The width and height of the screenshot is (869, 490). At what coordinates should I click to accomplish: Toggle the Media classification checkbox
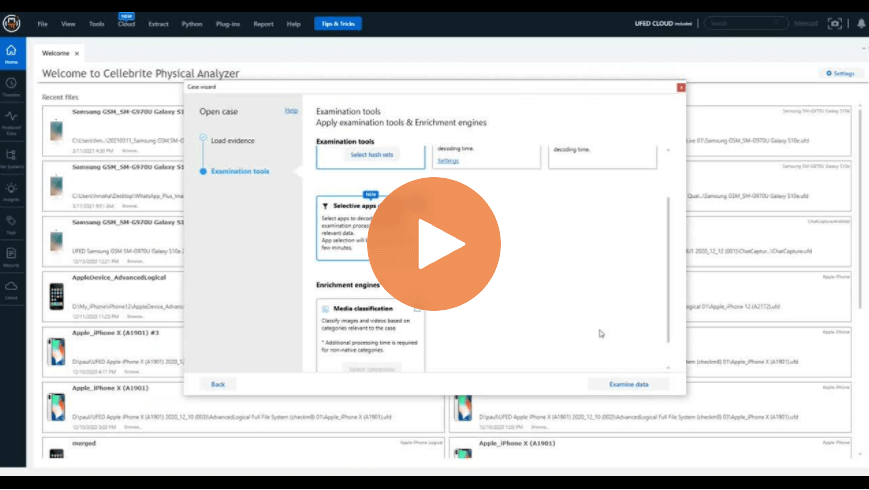(x=417, y=308)
